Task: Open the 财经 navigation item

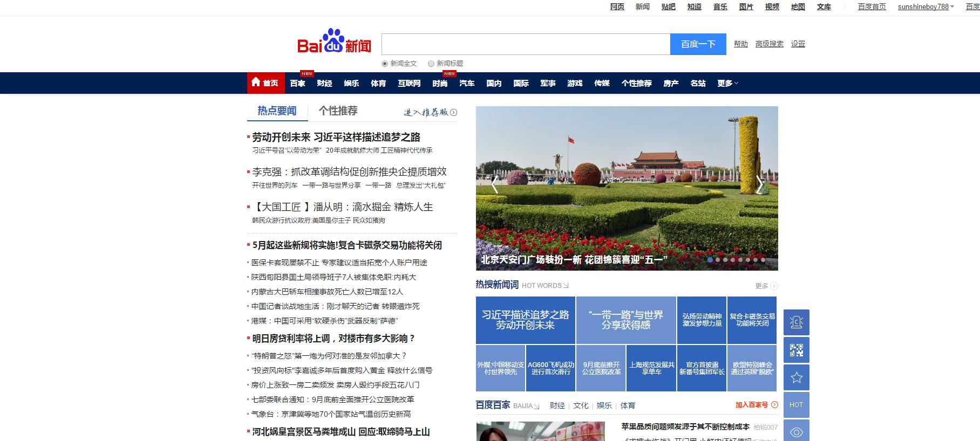Action: click(x=324, y=83)
